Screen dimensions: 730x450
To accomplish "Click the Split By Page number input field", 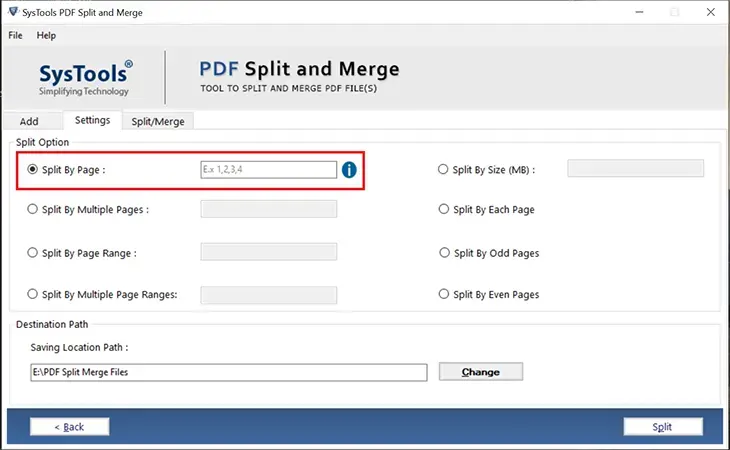I will tap(269, 169).
